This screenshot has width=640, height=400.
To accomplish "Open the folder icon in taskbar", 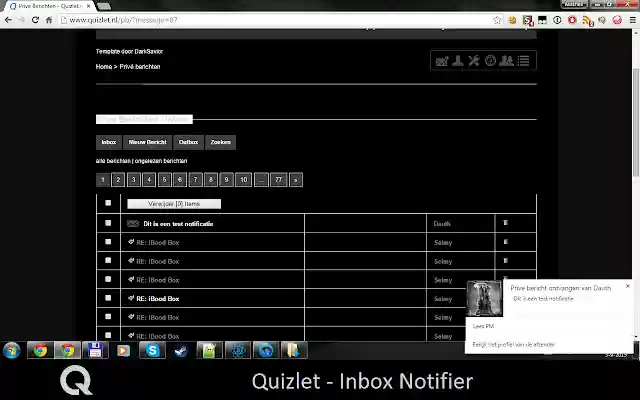I will (x=294, y=351).
